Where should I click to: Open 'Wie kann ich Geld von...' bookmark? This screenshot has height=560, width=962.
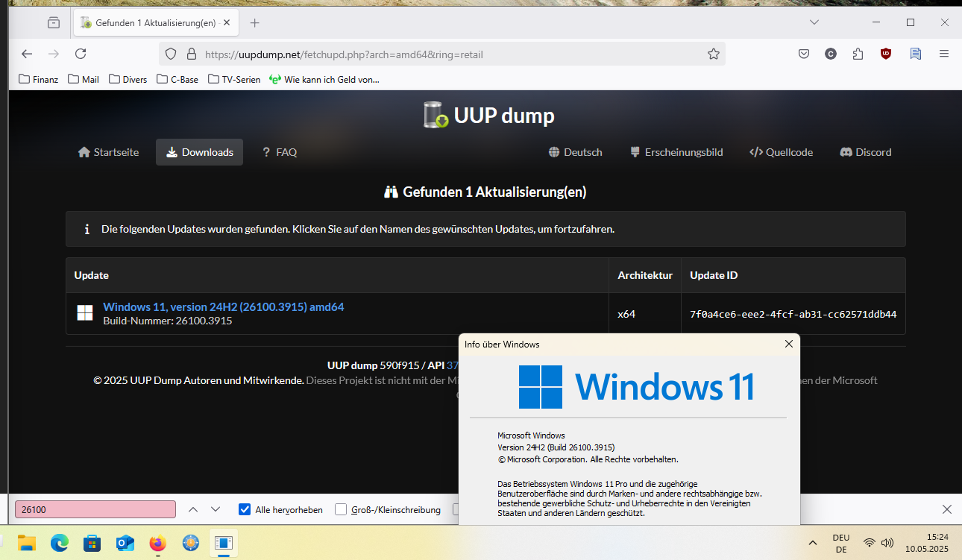(324, 79)
